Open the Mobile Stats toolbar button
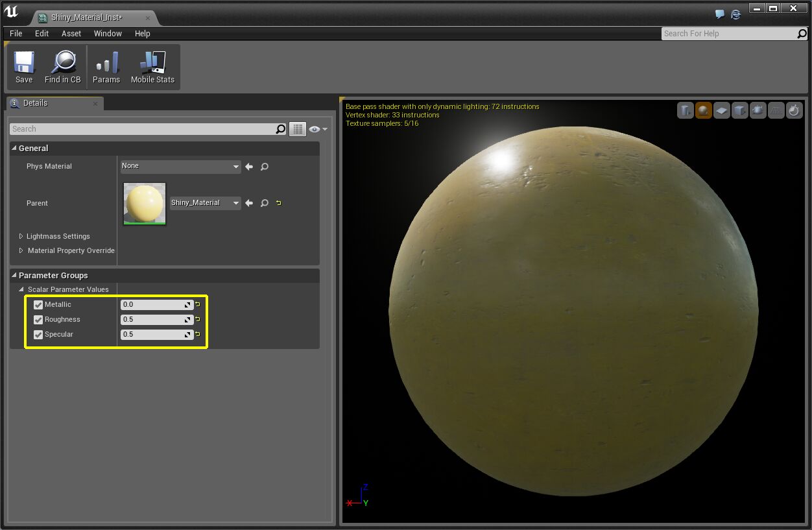The width and height of the screenshot is (812, 530). pos(152,67)
